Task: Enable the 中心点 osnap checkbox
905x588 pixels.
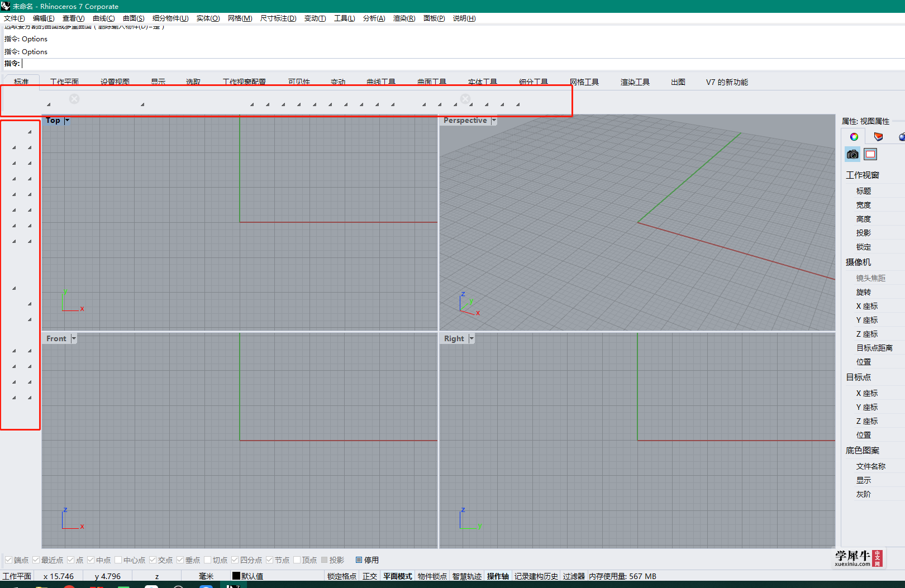Action: [x=118, y=560]
